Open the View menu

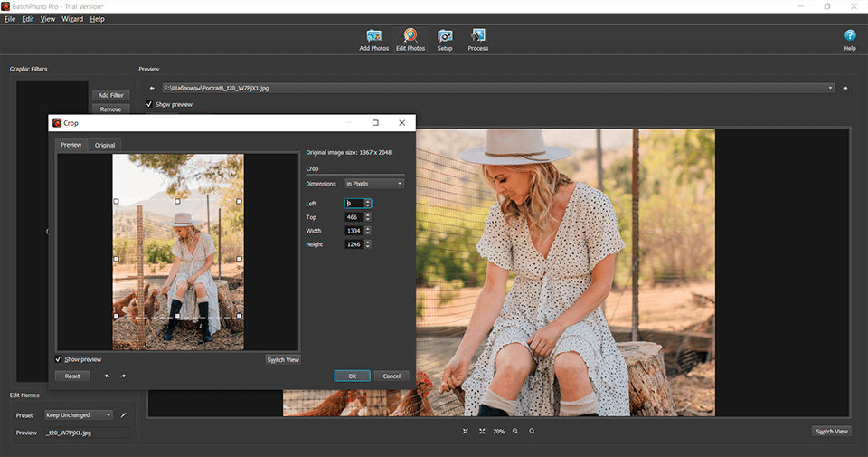click(48, 19)
